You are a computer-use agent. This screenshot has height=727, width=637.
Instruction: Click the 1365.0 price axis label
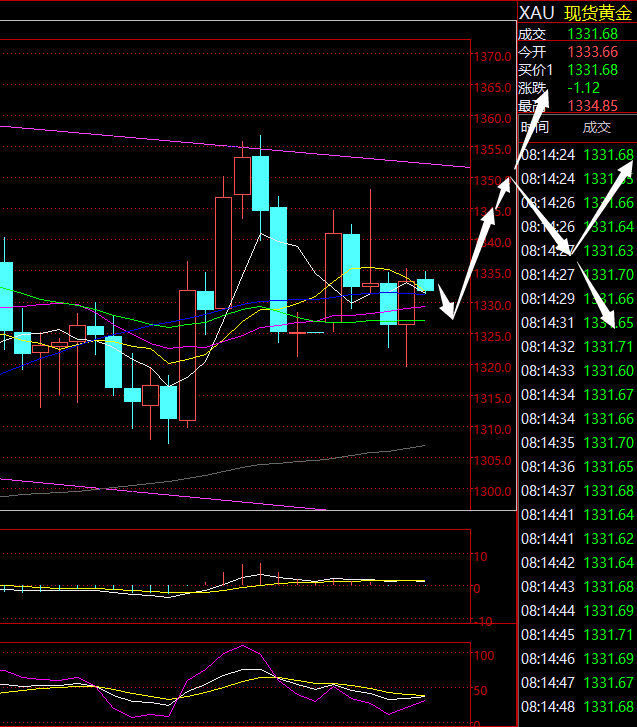point(493,88)
